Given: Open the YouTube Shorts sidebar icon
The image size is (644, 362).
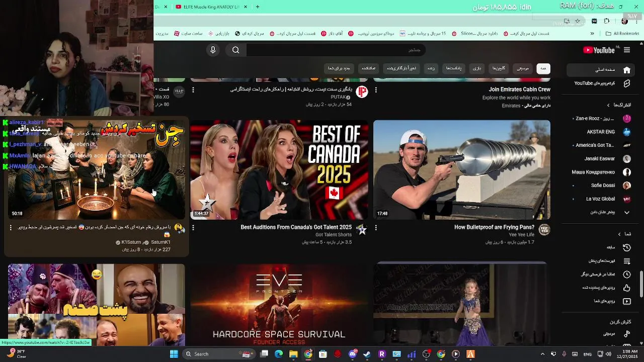Looking at the screenshot, I should coord(627,83).
